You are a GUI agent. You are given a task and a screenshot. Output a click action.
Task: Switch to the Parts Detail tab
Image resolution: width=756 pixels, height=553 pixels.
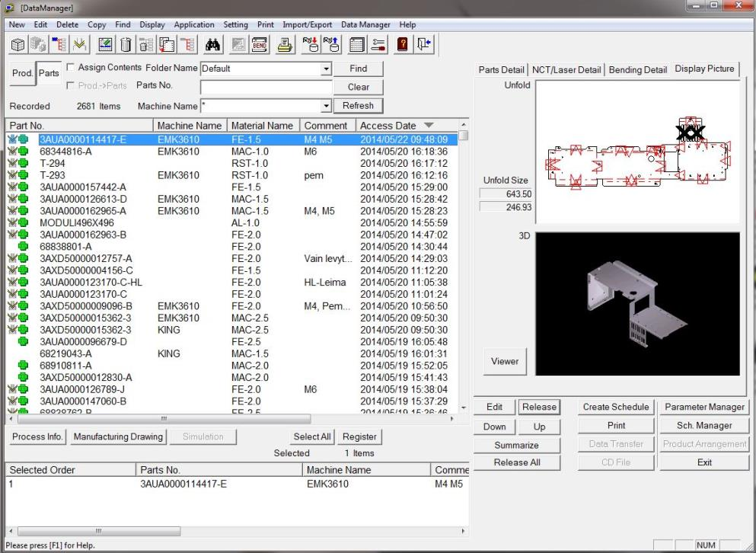point(501,69)
